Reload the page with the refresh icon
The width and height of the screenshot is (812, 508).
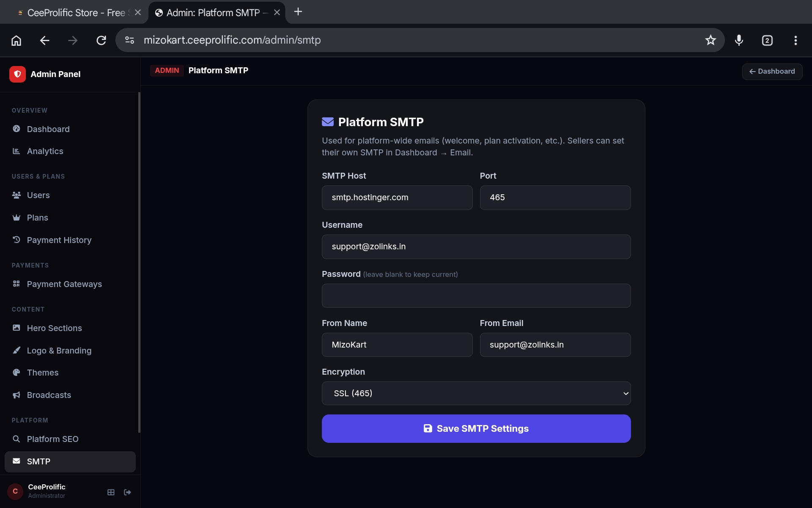click(101, 40)
